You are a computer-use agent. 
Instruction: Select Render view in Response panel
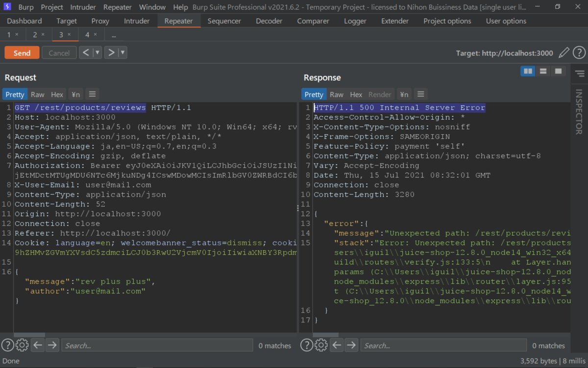380,94
